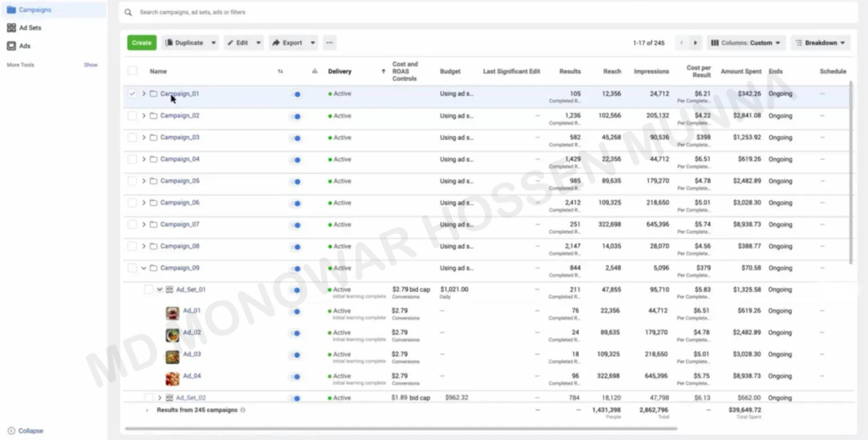
Task: Open the Ad_04 name link
Action: (192, 376)
